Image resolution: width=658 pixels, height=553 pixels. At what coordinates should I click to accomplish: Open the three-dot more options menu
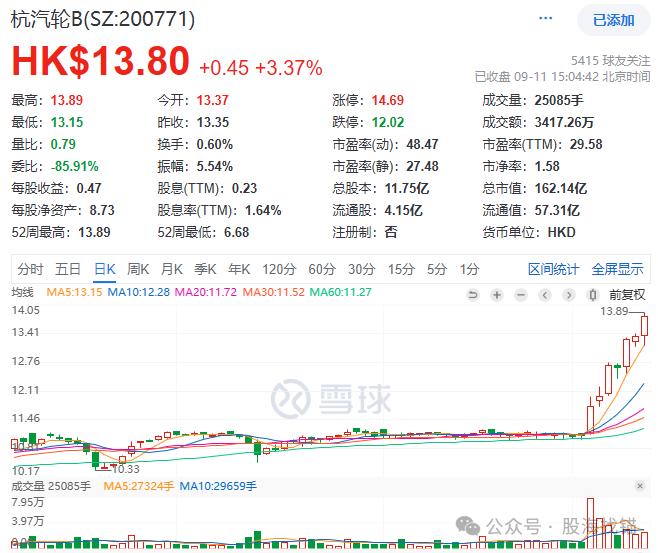[546, 18]
